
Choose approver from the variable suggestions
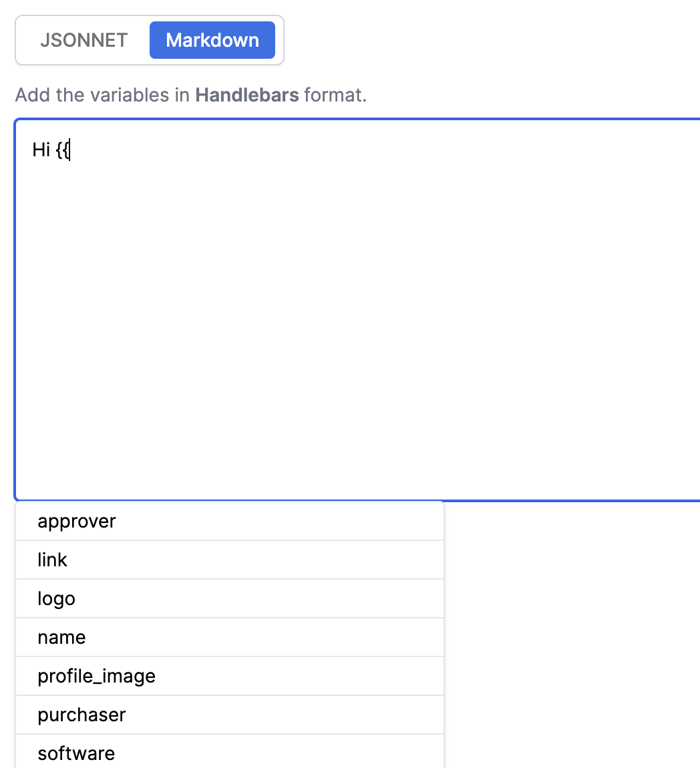(230, 521)
